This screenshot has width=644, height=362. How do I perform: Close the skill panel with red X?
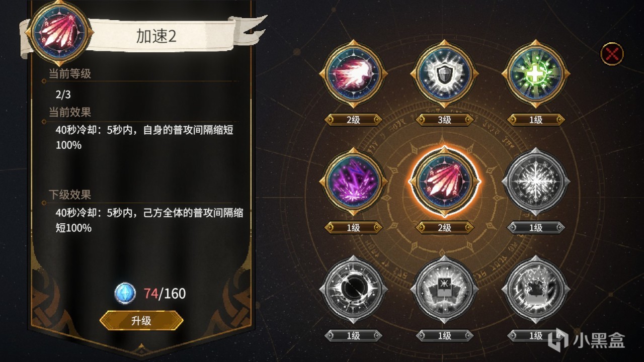point(612,54)
